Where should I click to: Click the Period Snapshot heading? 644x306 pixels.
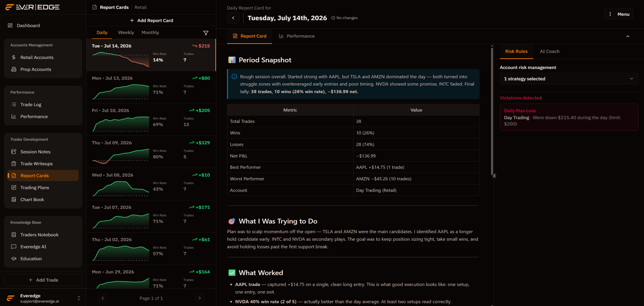coord(265,60)
